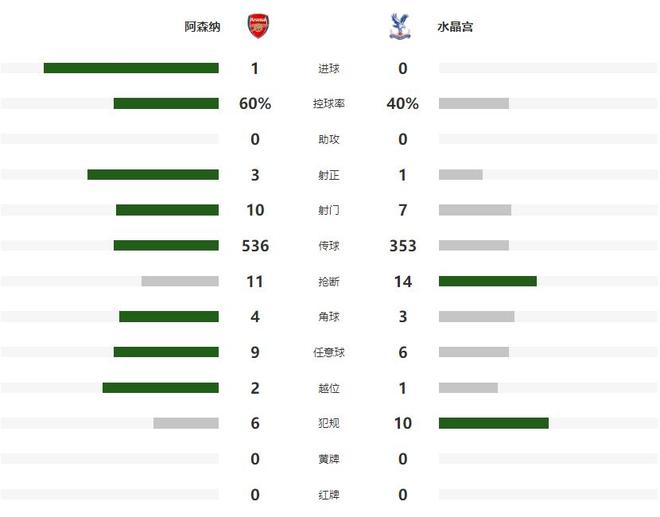660x517 pixels.
Task: Select the 抢断 stat label
Action: point(329,282)
